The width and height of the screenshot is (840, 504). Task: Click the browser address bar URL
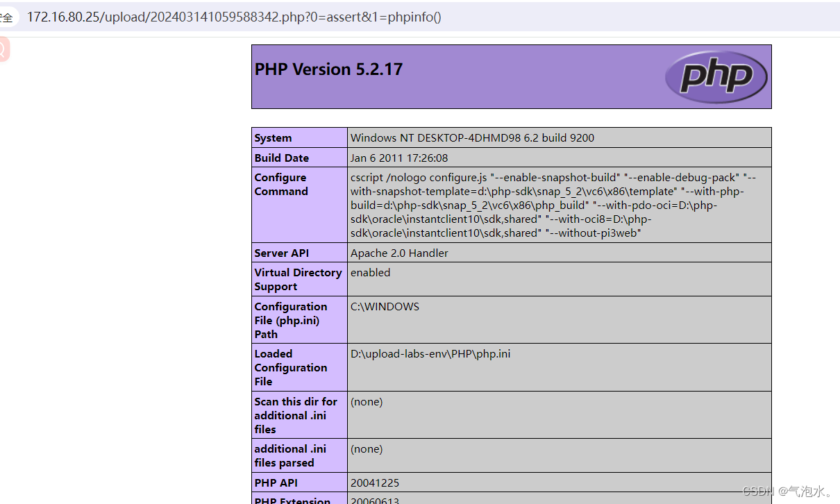234,17
